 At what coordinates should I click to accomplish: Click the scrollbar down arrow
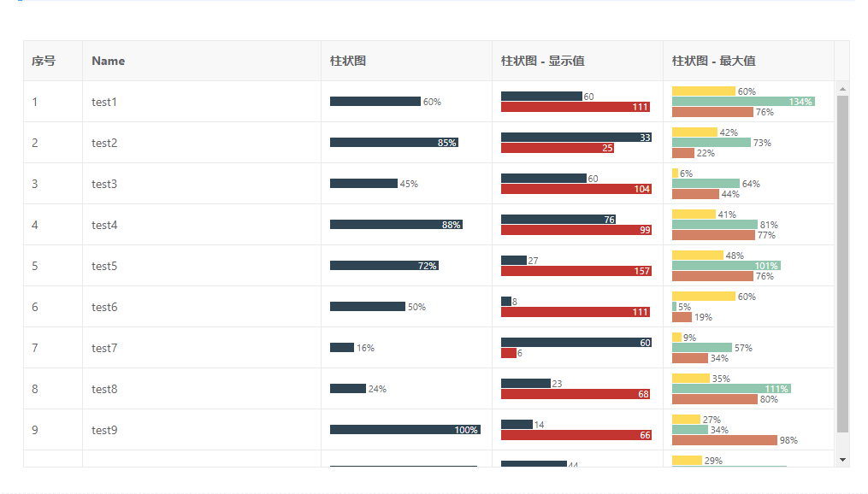click(x=843, y=460)
